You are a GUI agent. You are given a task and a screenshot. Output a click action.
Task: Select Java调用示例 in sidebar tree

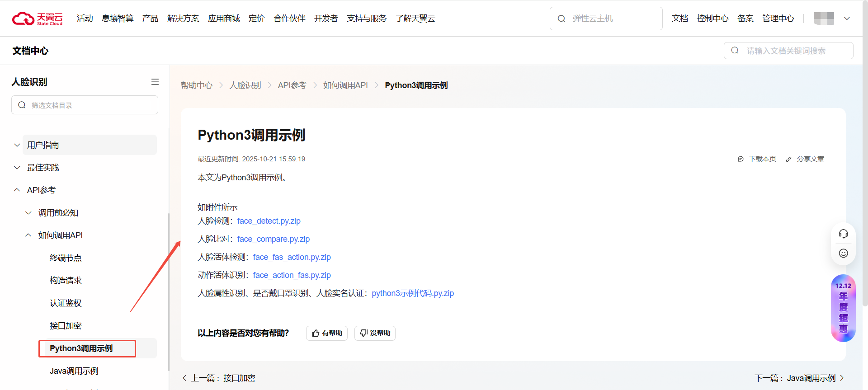(74, 371)
